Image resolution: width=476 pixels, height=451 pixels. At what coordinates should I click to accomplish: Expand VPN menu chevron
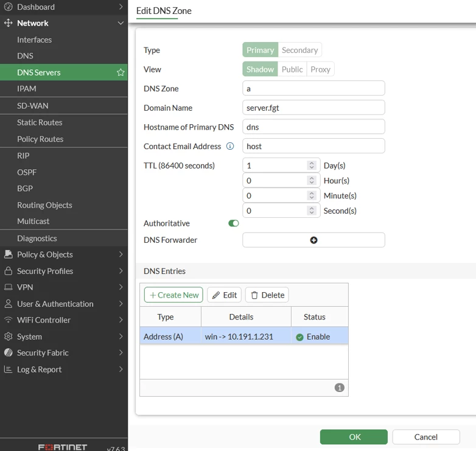pos(121,287)
